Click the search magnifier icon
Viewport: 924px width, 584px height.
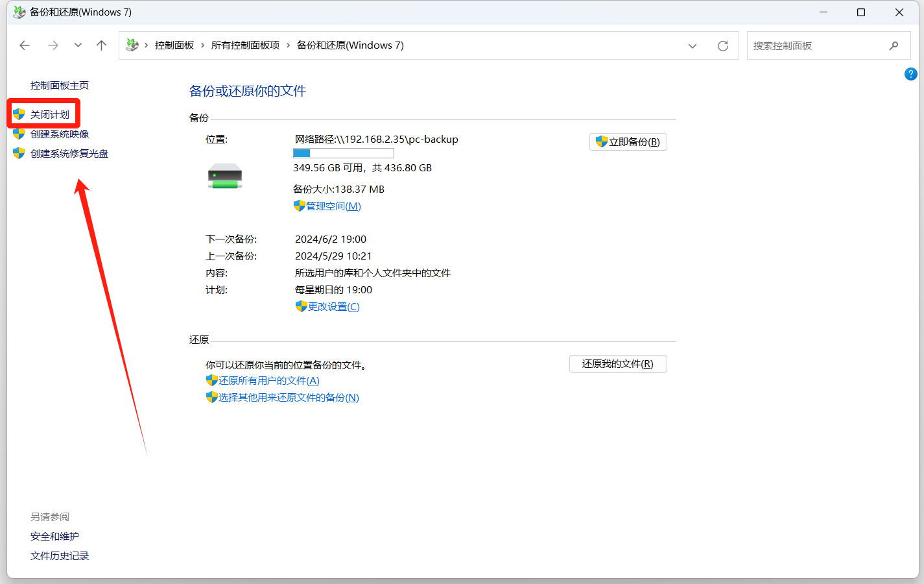click(x=894, y=46)
